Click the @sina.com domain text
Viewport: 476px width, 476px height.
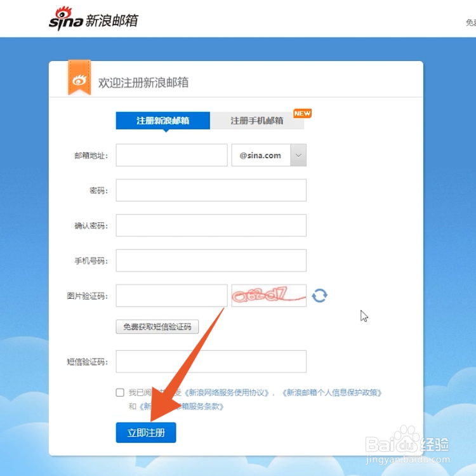pos(260,155)
